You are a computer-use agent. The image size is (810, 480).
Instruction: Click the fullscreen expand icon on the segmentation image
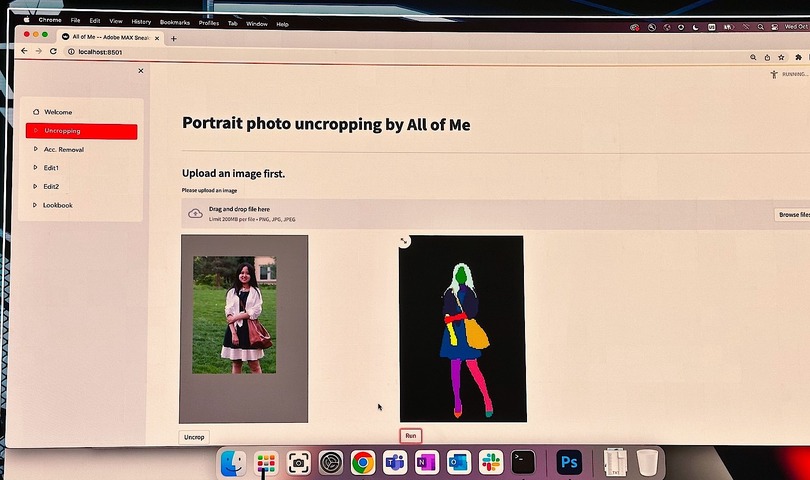pyautogui.click(x=404, y=241)
